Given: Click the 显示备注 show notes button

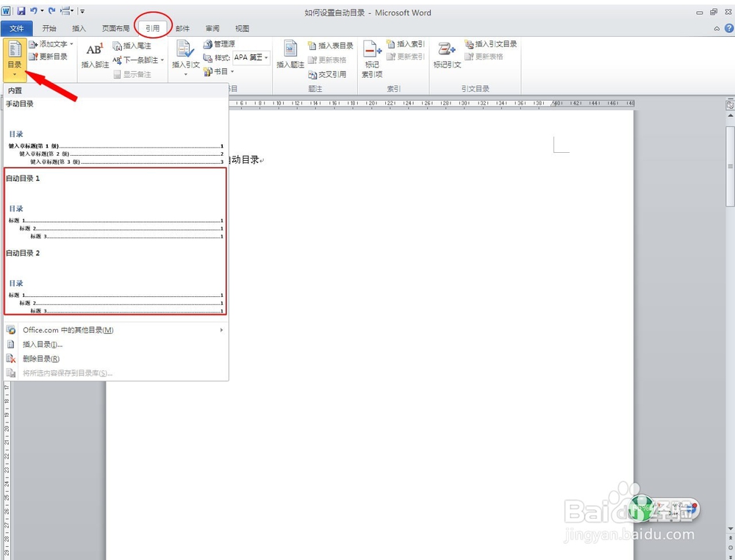Looking at the screenshot, I should point(132,74).
